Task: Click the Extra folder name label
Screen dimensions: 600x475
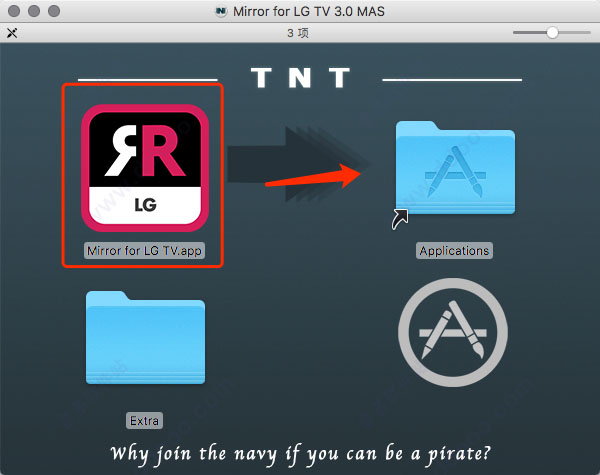Action: click(144, 421)
